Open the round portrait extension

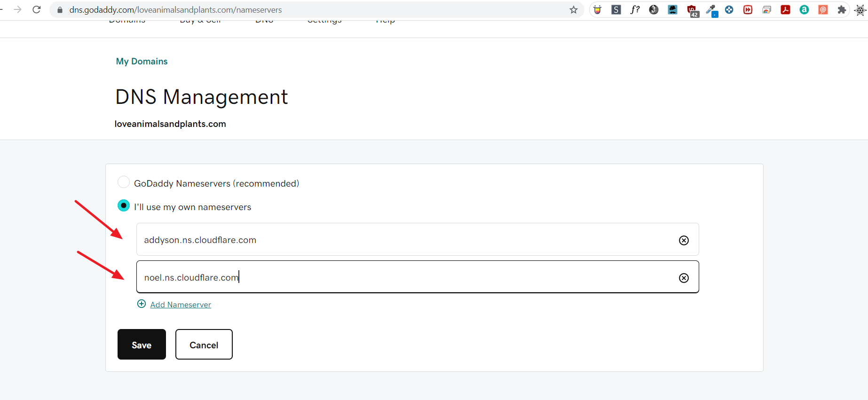point(654,10)
